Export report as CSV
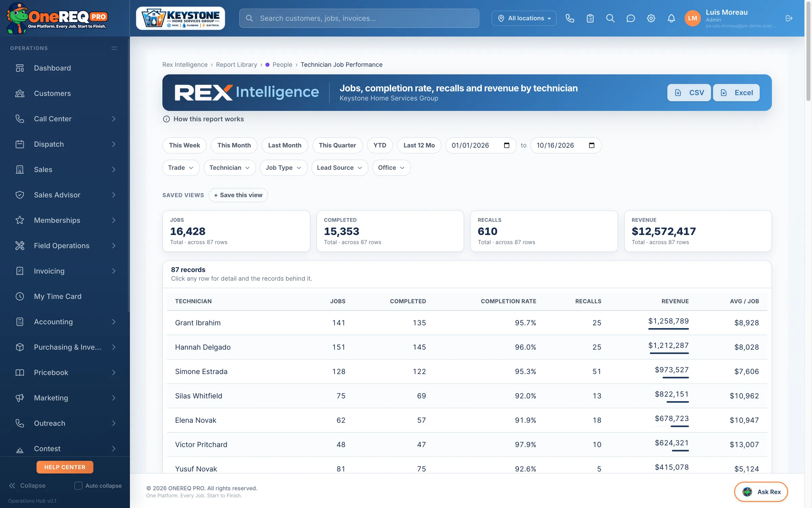This screenshot has width=812, height=508. (689, 93)
